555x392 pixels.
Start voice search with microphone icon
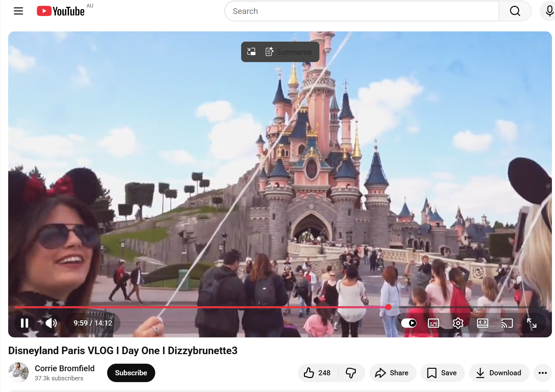[x=549, y=11]
